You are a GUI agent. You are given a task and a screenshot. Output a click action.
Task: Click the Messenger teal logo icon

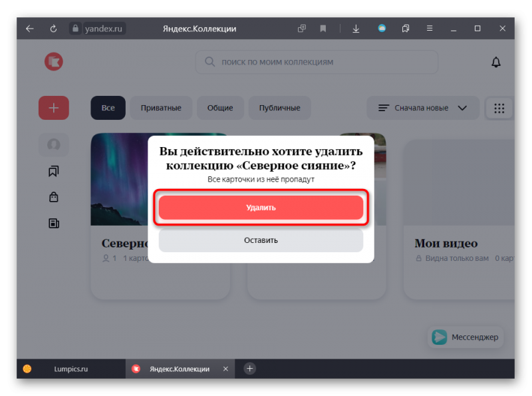[440, 337]
